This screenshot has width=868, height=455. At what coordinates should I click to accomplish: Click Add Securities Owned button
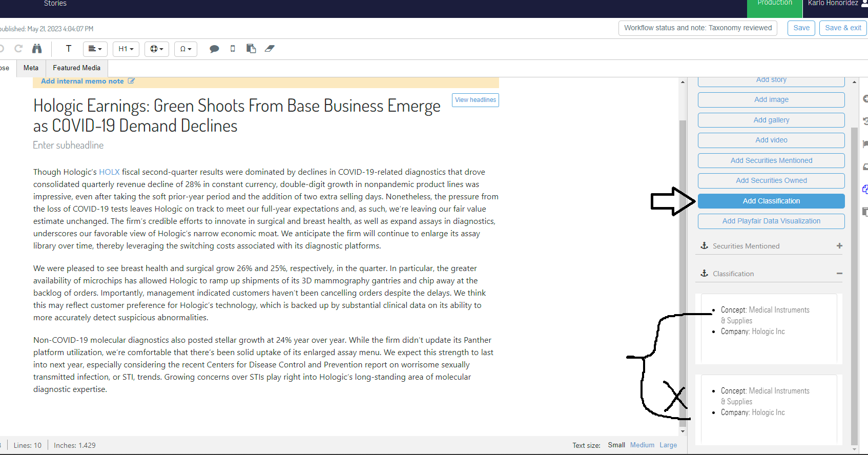pos(771,180)
